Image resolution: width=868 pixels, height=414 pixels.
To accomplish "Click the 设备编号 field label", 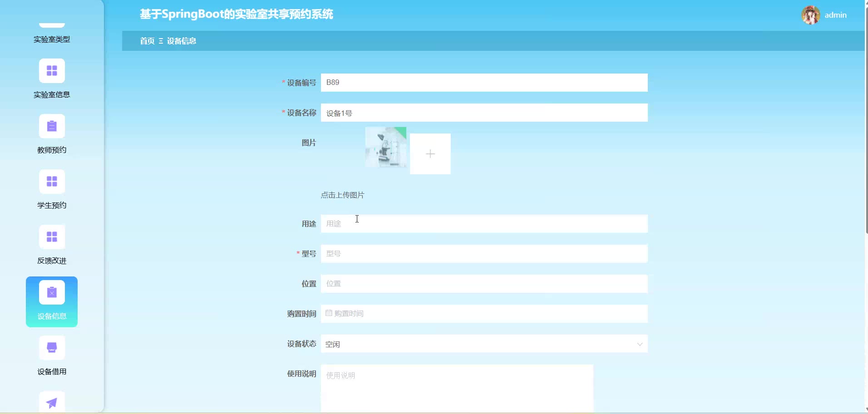I will point(301,83).
